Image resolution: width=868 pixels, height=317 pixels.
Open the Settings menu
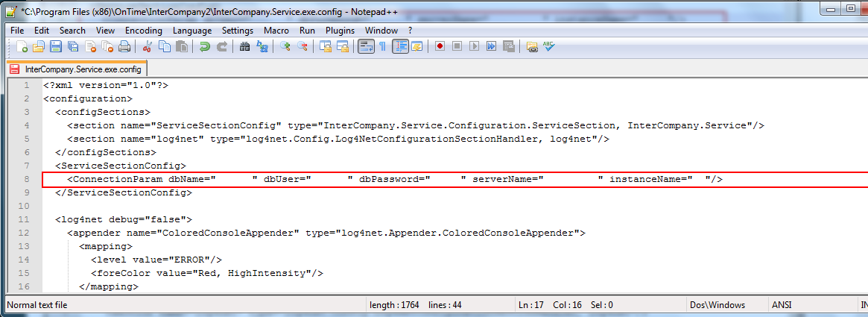(238, 31)
